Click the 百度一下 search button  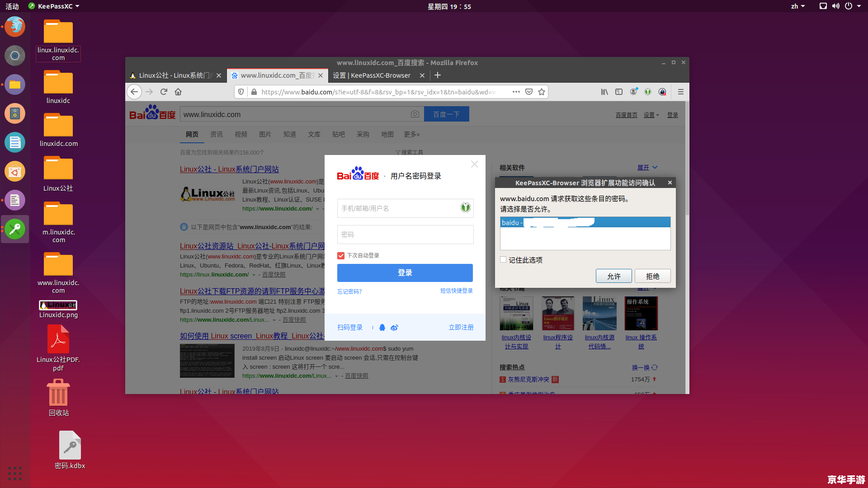click(x=447, y=114)
